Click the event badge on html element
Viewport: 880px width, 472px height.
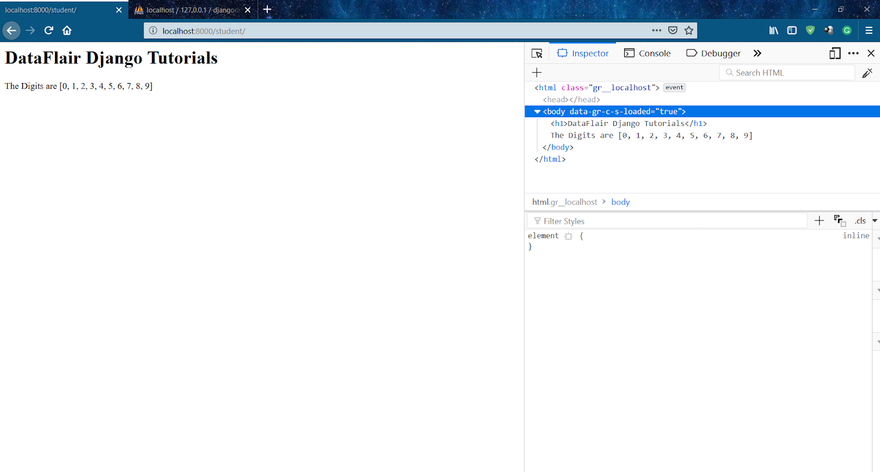674,88
